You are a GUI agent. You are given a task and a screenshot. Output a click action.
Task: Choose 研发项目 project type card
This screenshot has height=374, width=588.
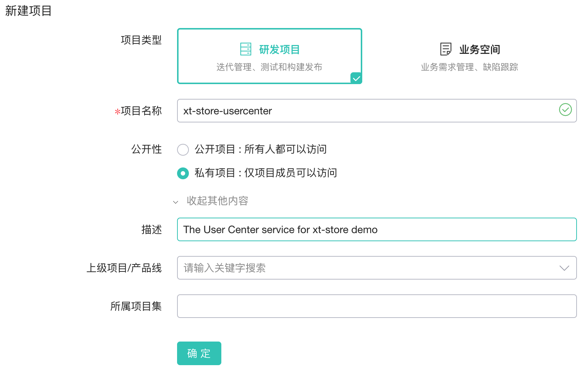pos(269,56)
